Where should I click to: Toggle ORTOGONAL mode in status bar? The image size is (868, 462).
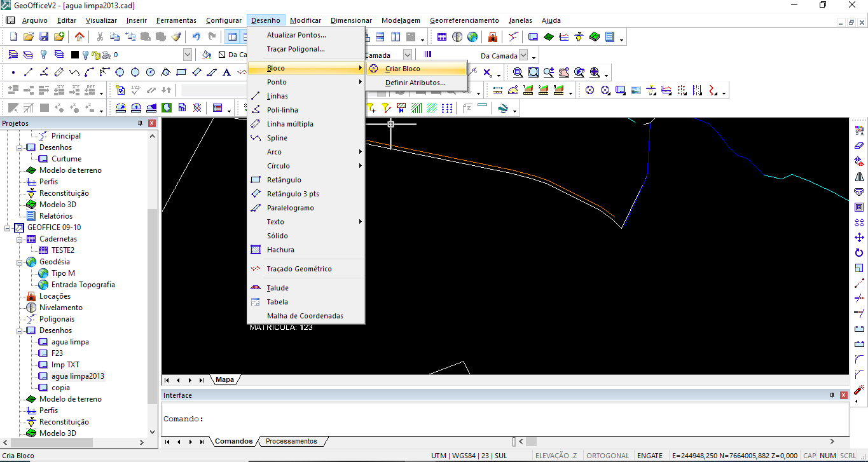pos(607,456)
